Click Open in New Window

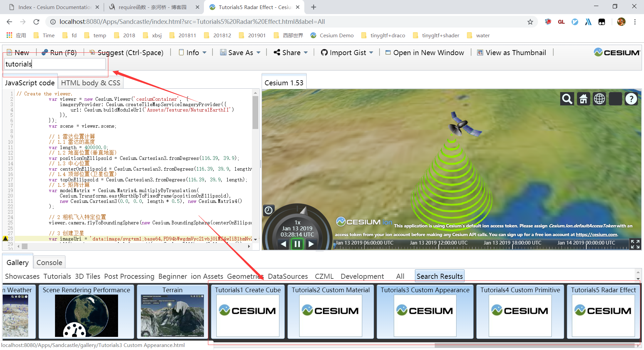(425, 52)
